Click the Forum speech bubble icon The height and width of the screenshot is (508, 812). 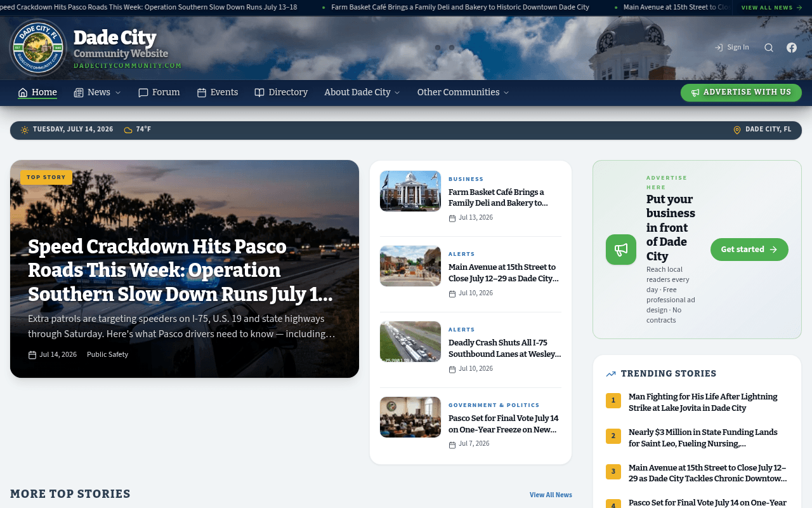pos(143,93)
